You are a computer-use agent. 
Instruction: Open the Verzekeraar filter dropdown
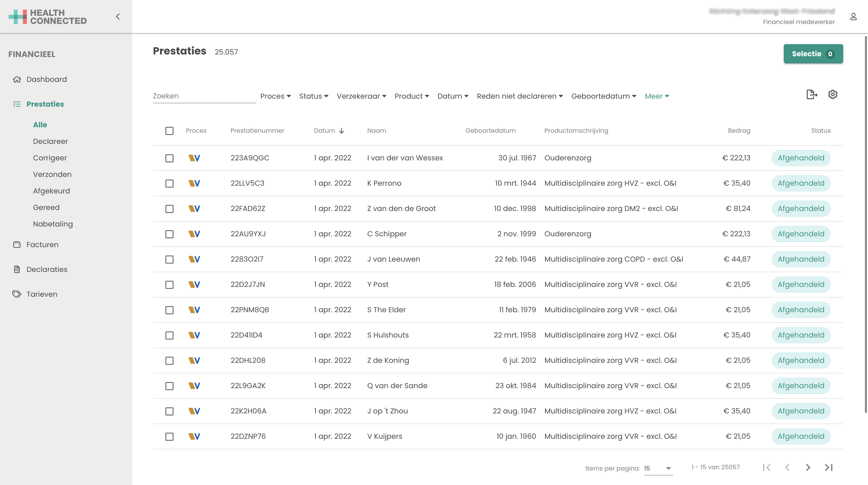coord(361,96)
